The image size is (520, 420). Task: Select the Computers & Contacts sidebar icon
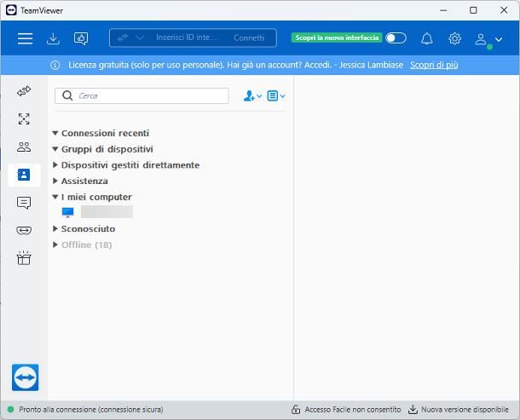tap(24, 175)
